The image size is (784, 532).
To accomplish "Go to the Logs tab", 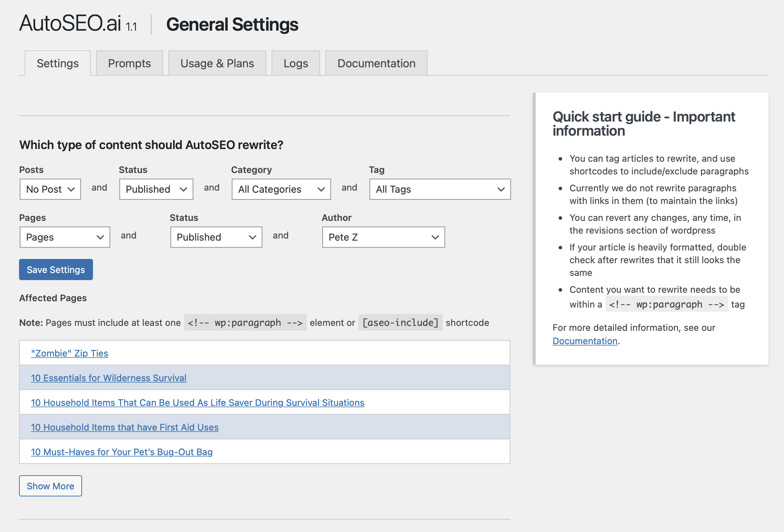I will pyautogui.click(x=295, y=63).
